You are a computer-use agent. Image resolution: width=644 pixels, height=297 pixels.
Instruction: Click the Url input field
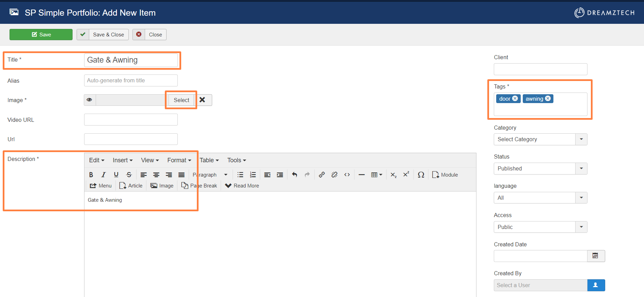(131, 139)
